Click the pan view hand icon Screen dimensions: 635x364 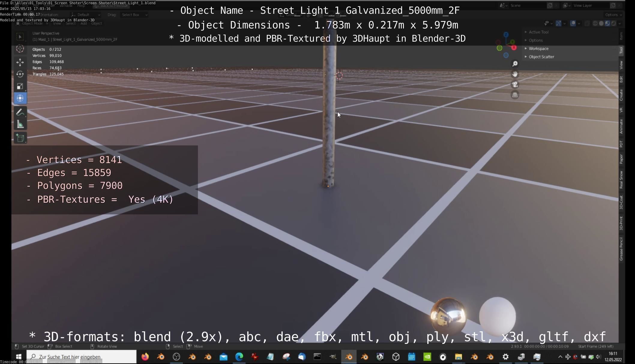click(515, 74)
